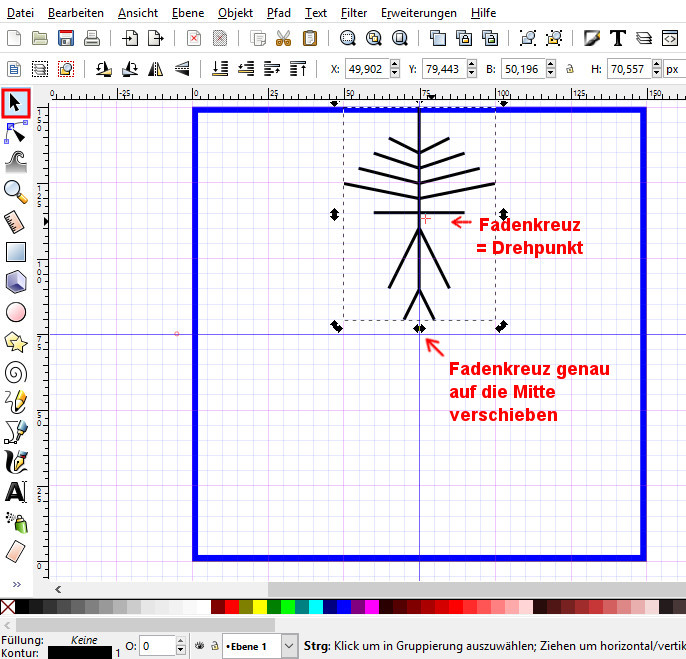Create a new document
The height and width of the screenshot is (659, 686).
tap(14, 38)
